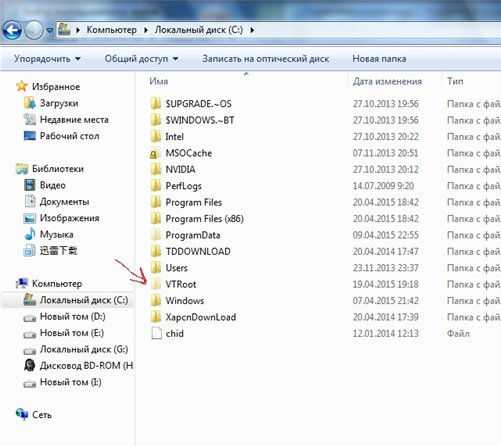Click the Back navigation arrow button

point(12,30)
